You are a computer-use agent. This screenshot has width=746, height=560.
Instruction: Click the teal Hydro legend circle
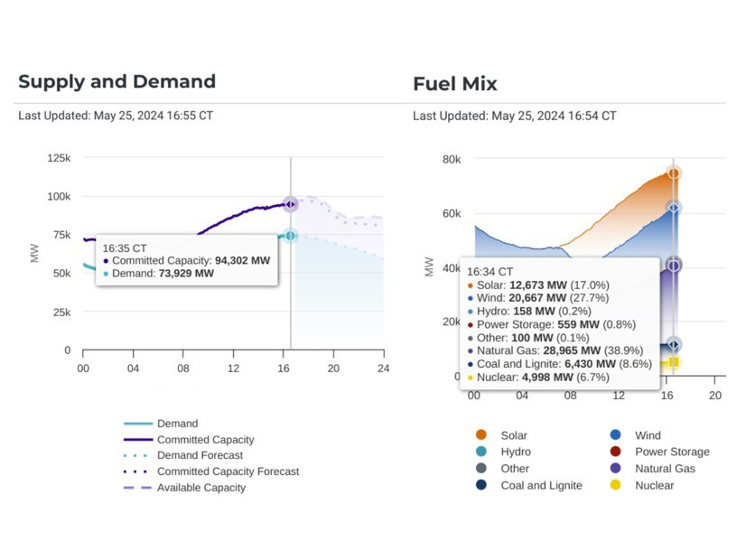[481, 452]
